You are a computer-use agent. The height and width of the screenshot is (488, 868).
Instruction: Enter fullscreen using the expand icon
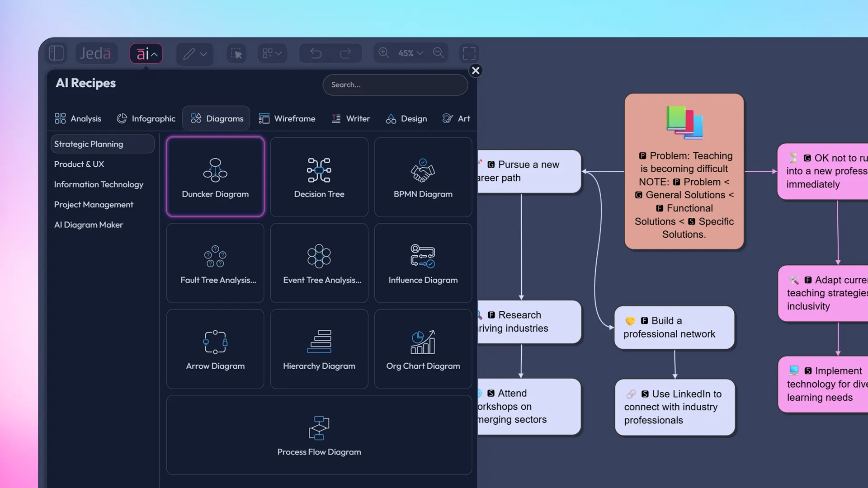coord(469,53)
